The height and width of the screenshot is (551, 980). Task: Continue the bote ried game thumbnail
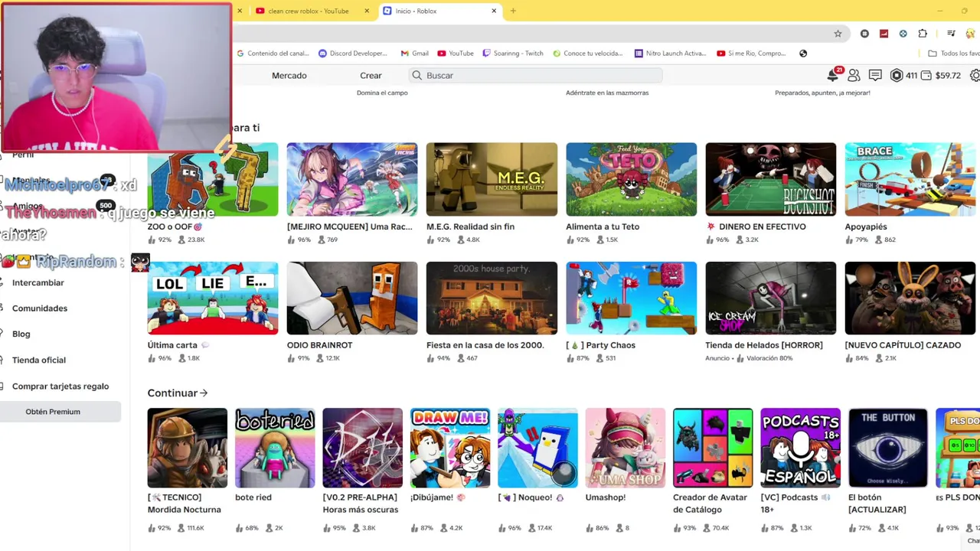275,448
